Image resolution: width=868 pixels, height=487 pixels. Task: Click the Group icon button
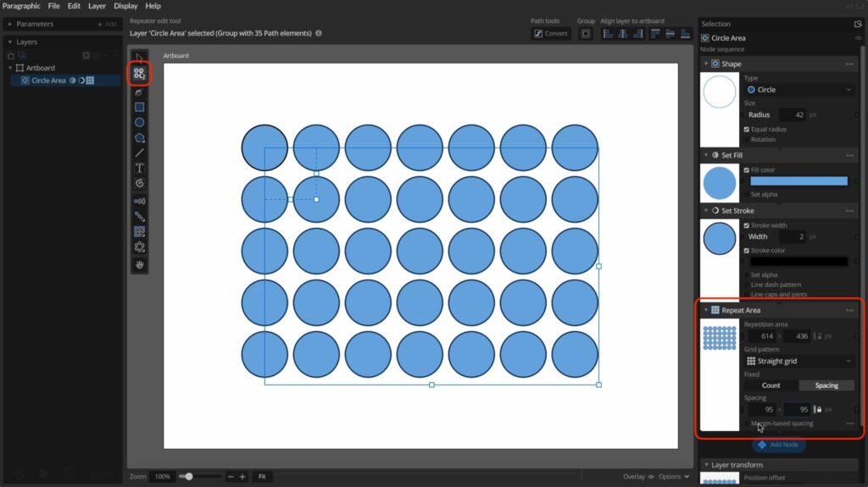tap(586, 34)
